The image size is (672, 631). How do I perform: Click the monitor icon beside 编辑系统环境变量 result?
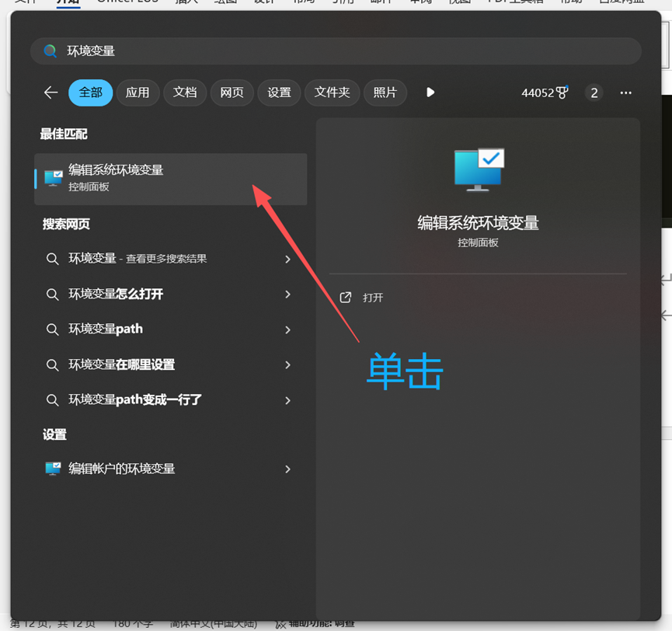[x=54, y=178]
